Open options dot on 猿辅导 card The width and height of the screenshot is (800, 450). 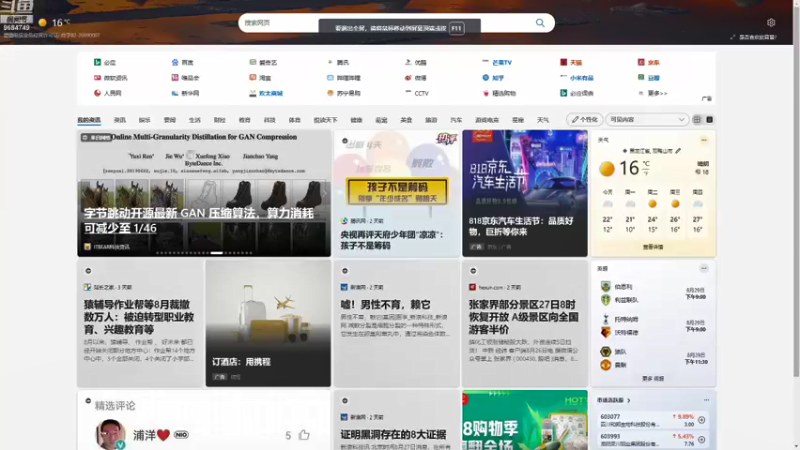pyautogui.click(x=88, y=271)
